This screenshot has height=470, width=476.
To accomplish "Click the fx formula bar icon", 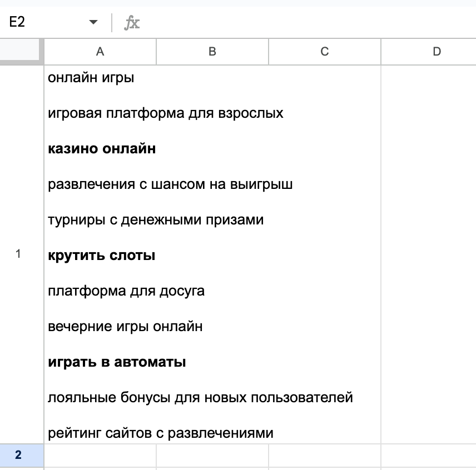I will click(132, 23).
